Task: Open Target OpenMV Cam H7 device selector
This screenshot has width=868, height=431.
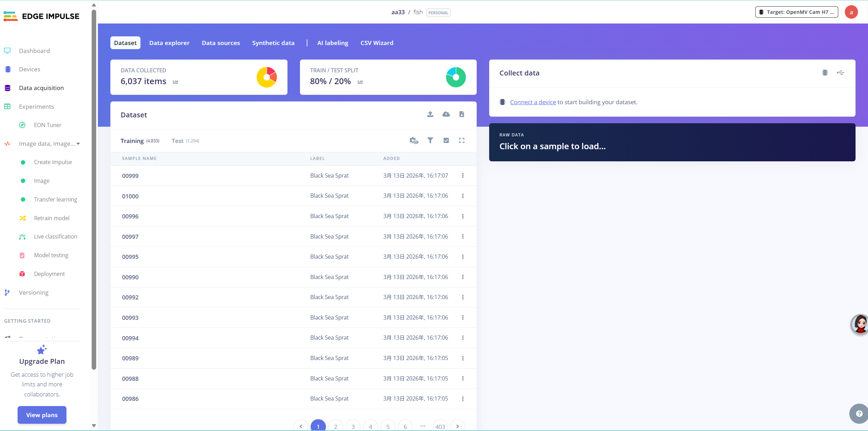Action: 796,12
